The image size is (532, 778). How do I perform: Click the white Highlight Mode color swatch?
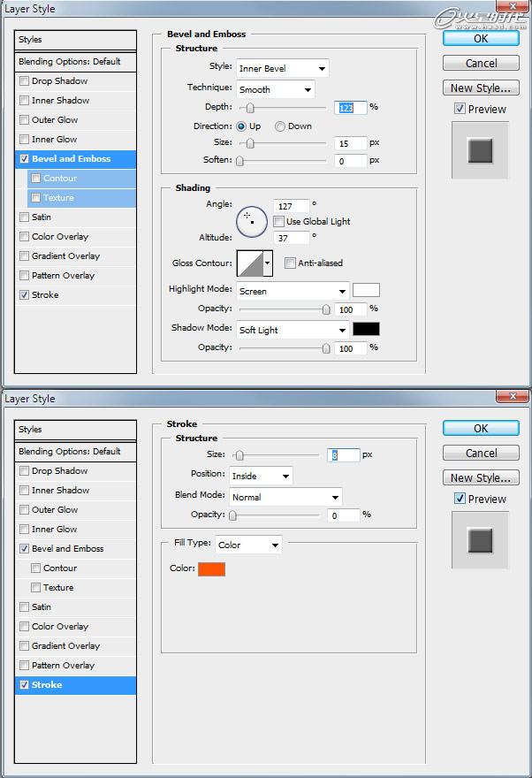[366, 290]
